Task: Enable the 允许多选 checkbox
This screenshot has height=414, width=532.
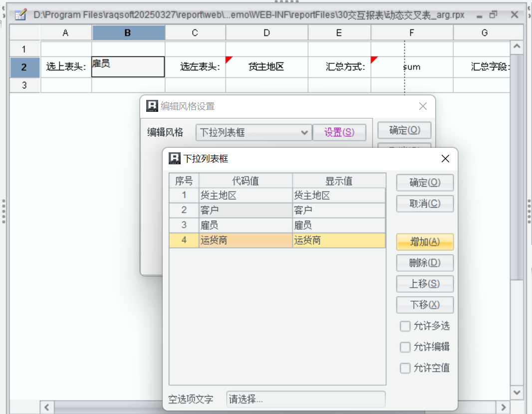Action: pyautogui.click(x=405, y=326)
